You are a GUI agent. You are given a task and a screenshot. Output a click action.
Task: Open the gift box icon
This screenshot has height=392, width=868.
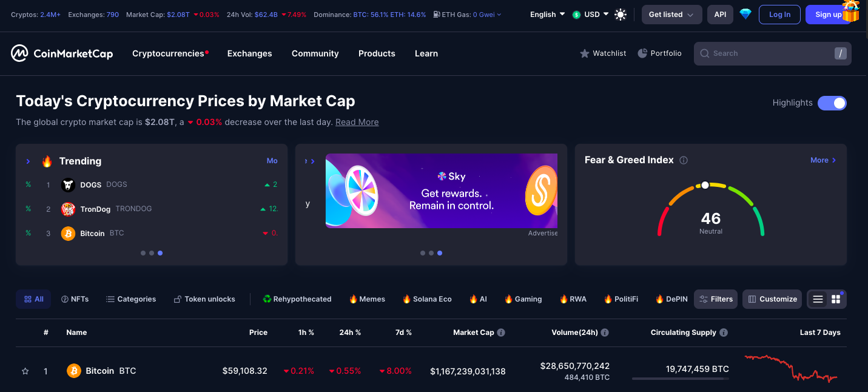pyautogui.click(x=850, y=11)
